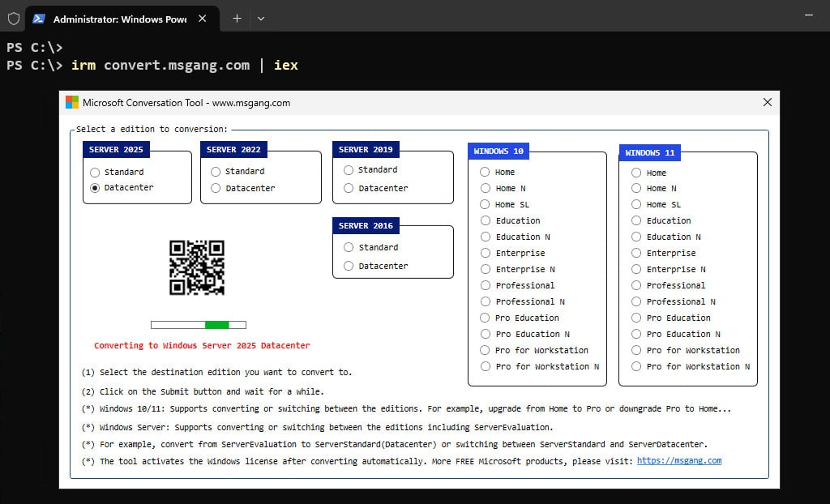This screenshot has width=830, height=504.
Task: Expand the new tab profile dropdown arrow
Action: click(x=261, y=19)
